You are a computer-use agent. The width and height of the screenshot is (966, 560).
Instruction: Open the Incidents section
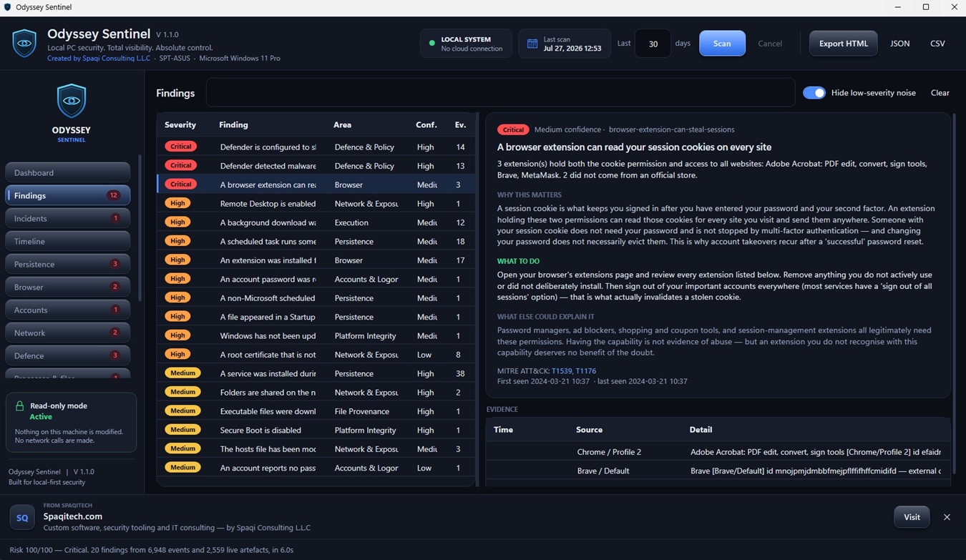[x=68, y=218]
